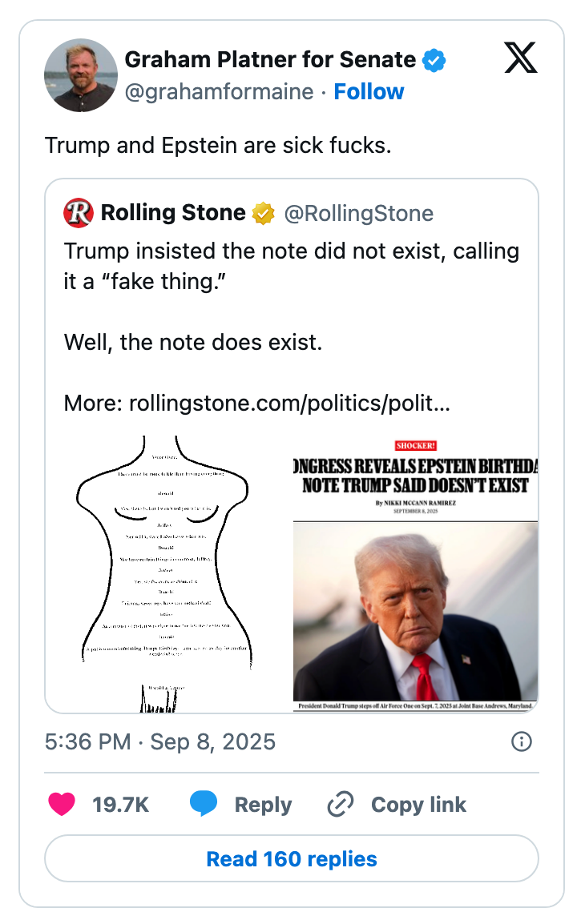Click the X logo in the top corner
585x924 pixels.
(520, 58)
